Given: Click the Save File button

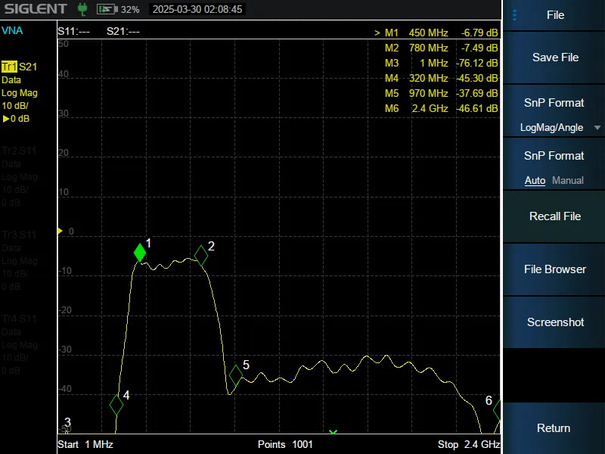Looking at the screenshot, I should coord(555,57).
